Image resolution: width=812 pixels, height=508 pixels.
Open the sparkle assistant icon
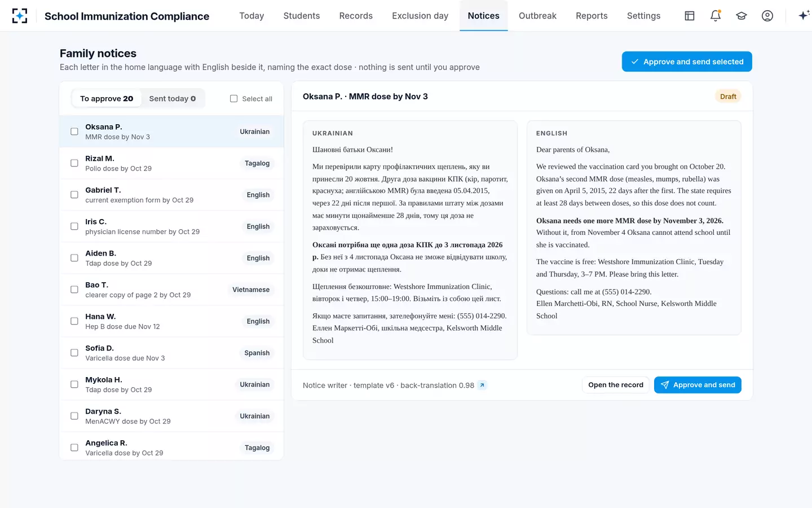pos(804,16)
